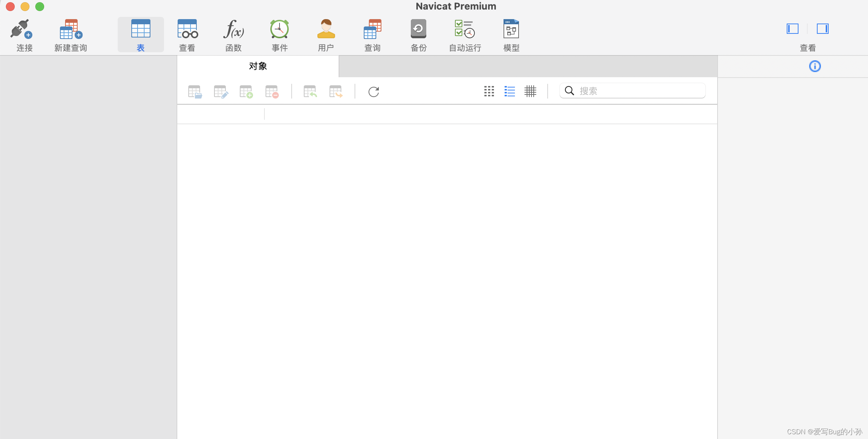868x439 pixels.
Task: Click the blue information icon
Action: (815, 66)
